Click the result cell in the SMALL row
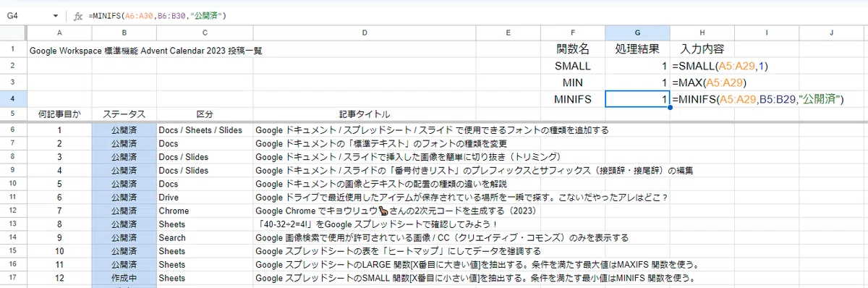Screen dimensions: 868x288 [x=637, y=66]
